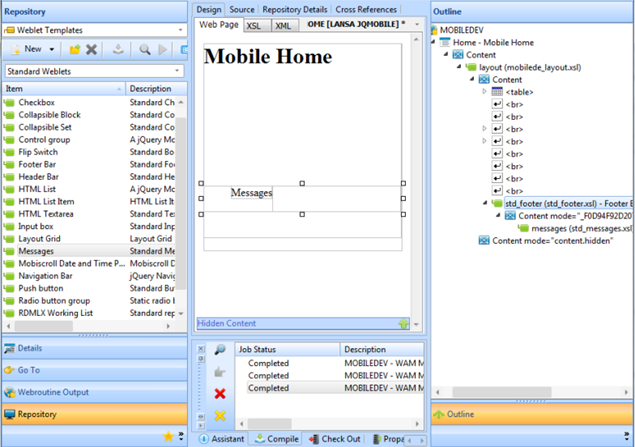Open the Weblet Templates dropdown
This screenshot has height=447, width=635.
coord(180,30)
